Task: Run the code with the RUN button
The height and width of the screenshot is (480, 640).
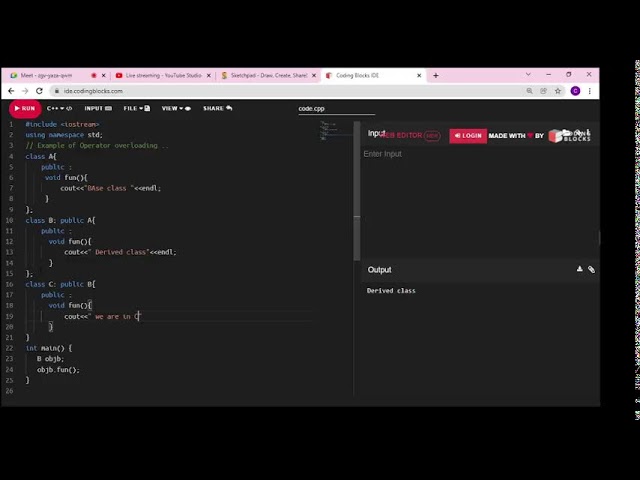Action: [25, 109]
